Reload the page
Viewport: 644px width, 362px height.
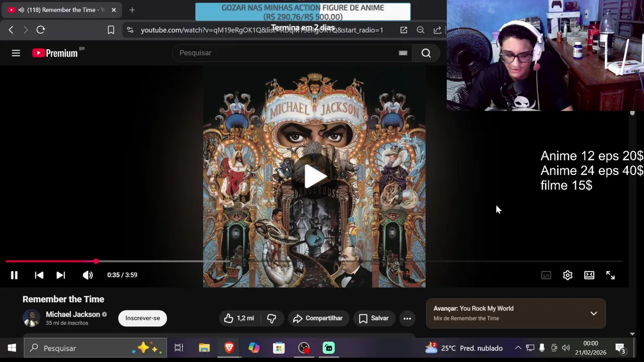point(41,30)
